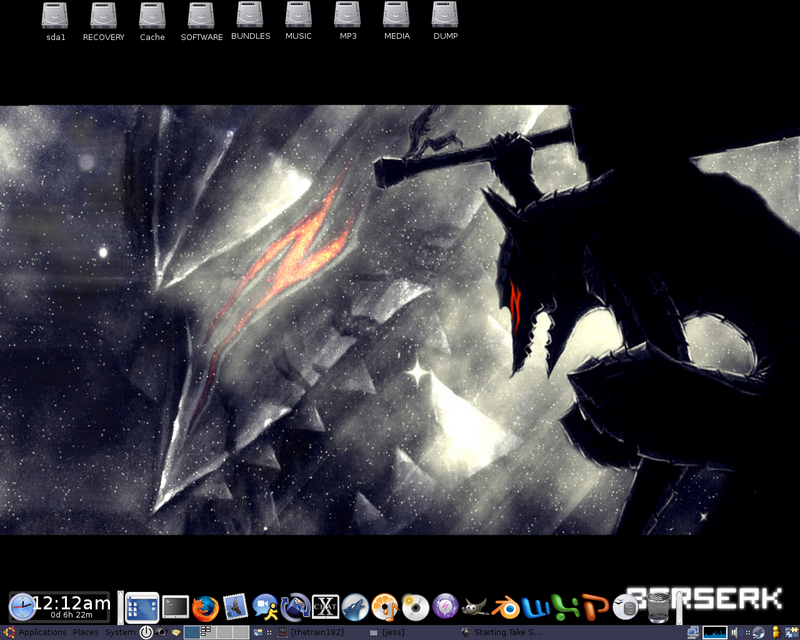This screenshot has height=640, width=800.
Task: Open the BUNDLES drive icon
Action: point(251,21)
